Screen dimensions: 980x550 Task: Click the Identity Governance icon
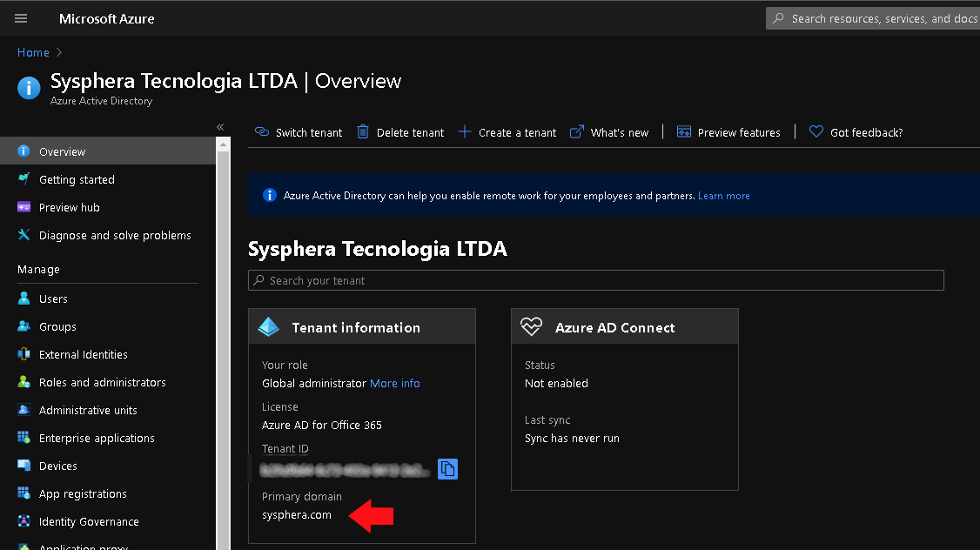coord(23,520)
